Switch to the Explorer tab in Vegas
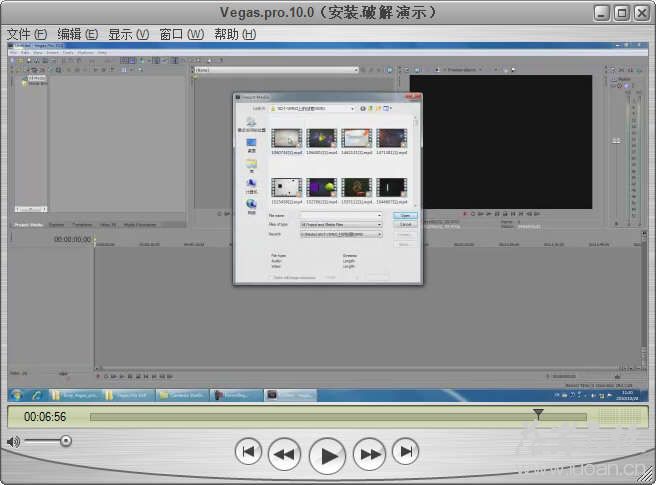Screen dimensions: 656x485 point(56,225)
